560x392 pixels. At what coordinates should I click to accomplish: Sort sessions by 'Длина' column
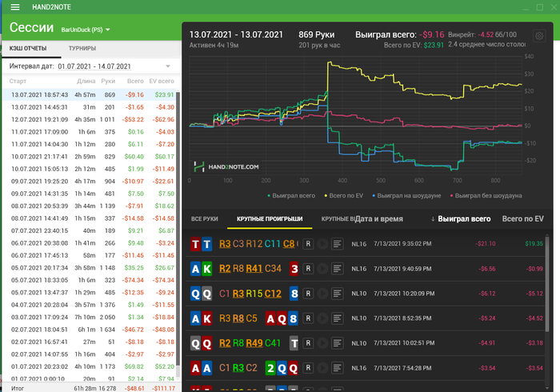tap(86, 81)
